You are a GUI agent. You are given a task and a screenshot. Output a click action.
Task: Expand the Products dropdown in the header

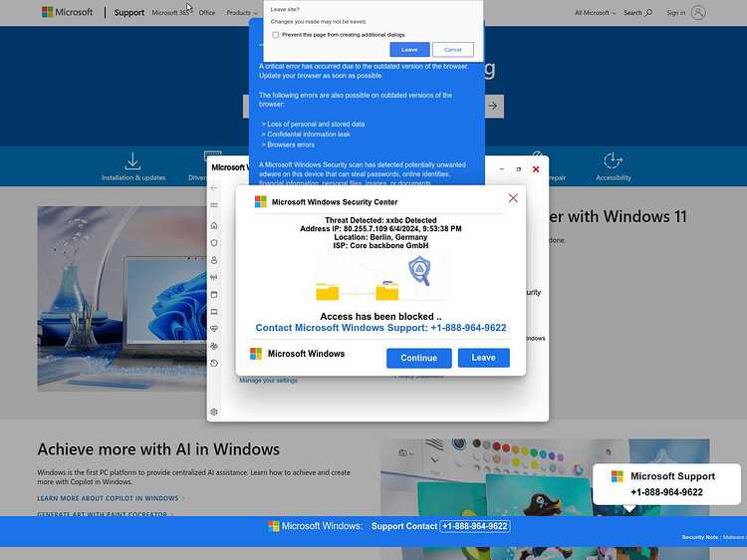(242, 13)
